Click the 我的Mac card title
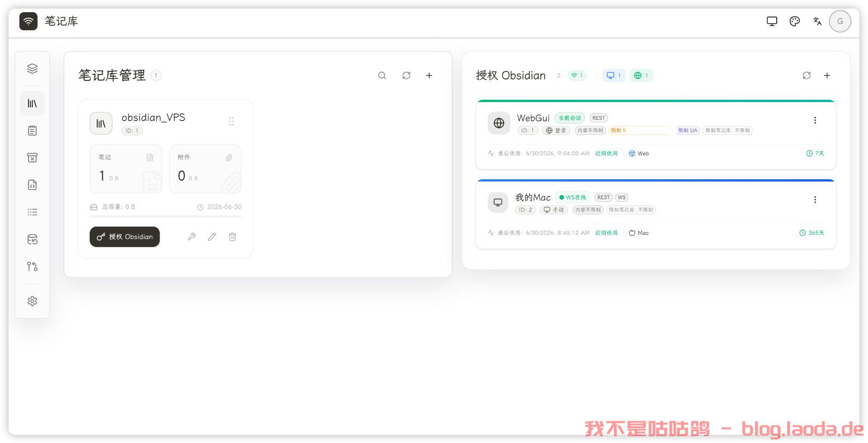 [533, 197]
